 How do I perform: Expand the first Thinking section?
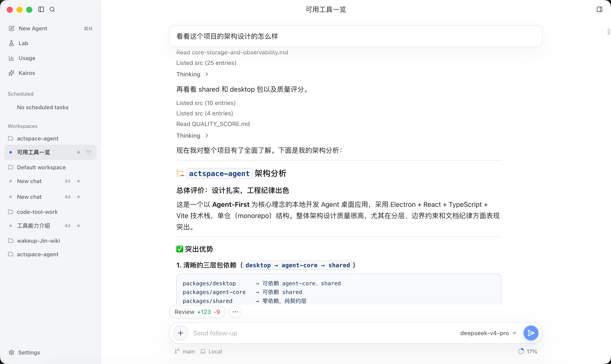tap(192, 74)
